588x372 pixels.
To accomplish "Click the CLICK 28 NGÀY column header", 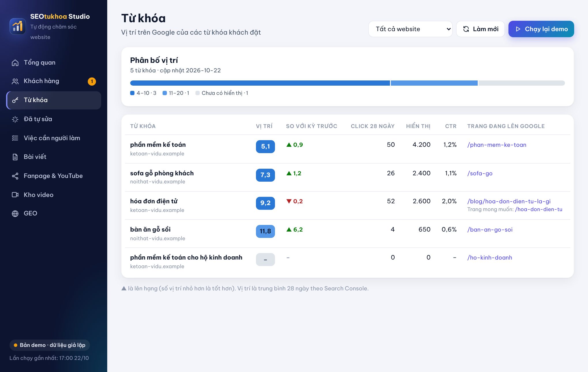I will 372,126.
